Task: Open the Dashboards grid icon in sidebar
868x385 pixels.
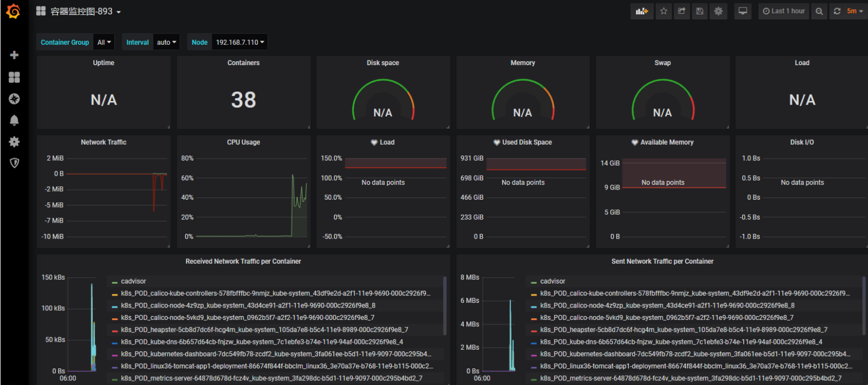Action: pyautogui.click(x=14, y=77)
